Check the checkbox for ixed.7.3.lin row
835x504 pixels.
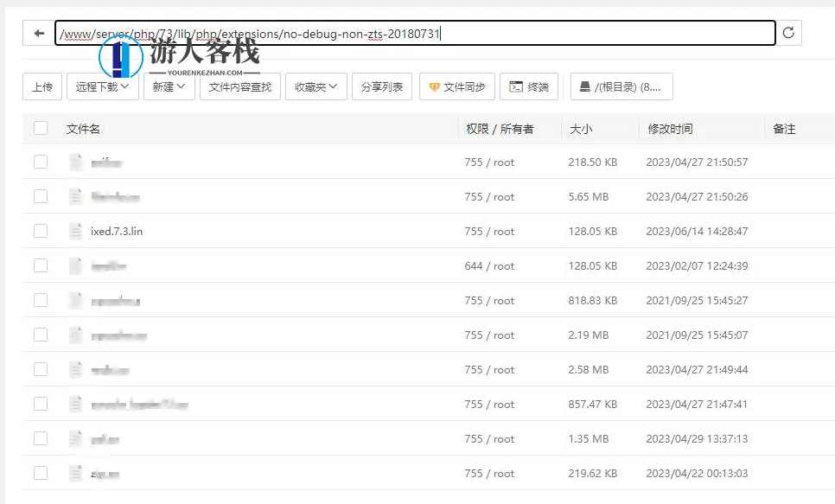point(39,231)
